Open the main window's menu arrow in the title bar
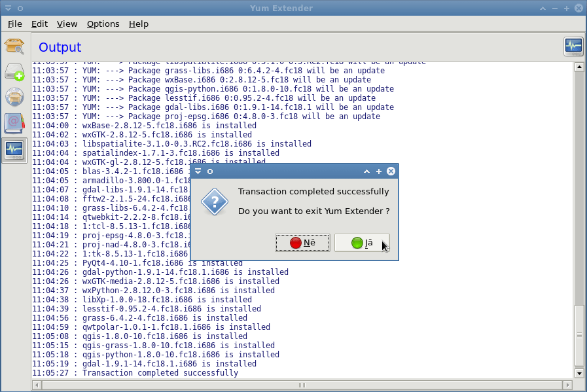The image size is (587, 392). (x=8, y=8)
